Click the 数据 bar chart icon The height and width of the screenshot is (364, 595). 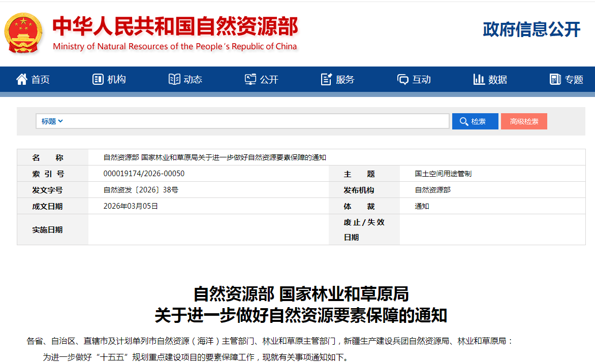point(479,79)
